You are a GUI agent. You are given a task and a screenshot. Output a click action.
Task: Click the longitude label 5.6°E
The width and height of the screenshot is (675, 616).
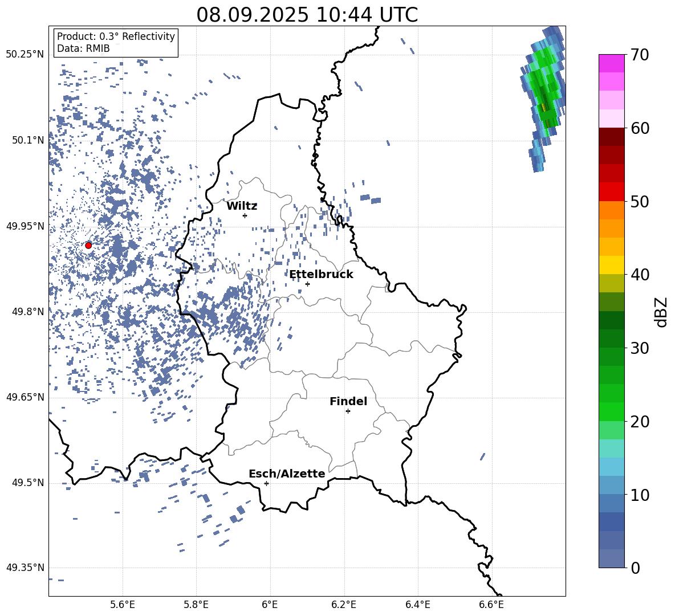coord(123,605)
